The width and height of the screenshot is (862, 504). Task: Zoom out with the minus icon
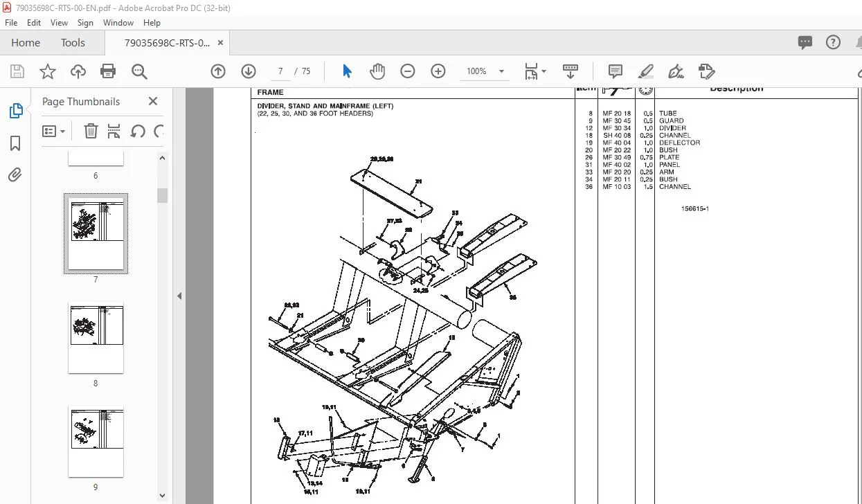(407, 71)
